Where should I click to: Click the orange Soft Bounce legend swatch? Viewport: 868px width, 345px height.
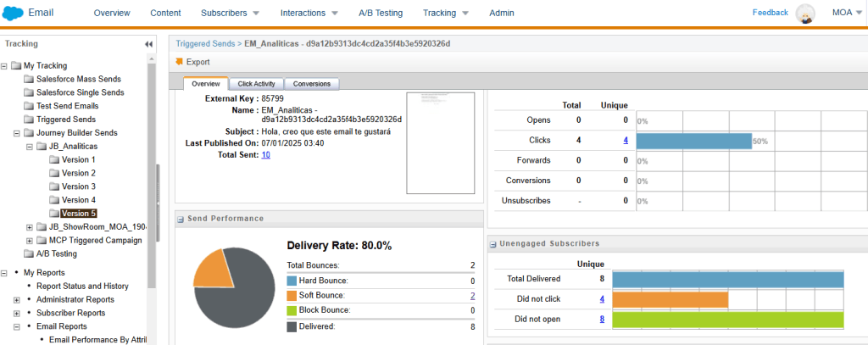click(x=292, y=296)
